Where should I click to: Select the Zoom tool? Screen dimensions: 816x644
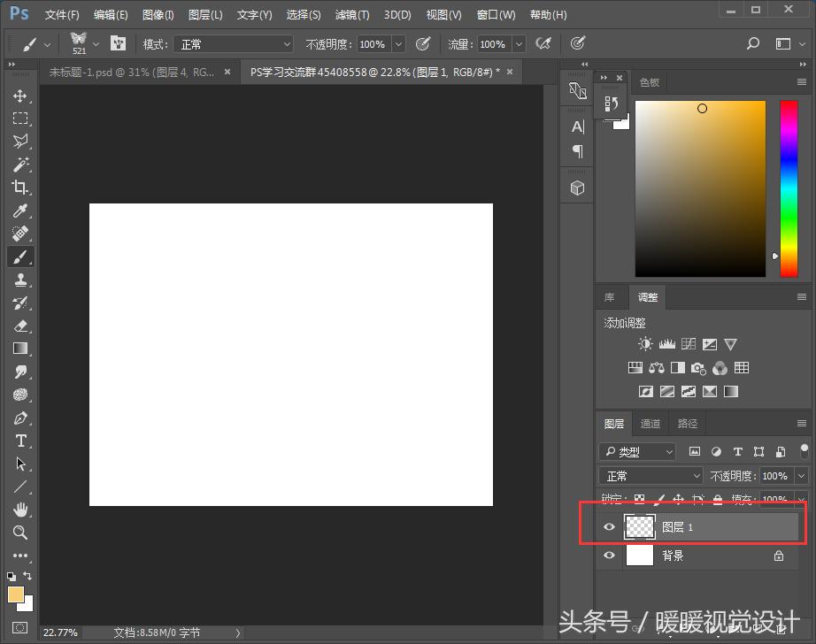click(20, 533)
